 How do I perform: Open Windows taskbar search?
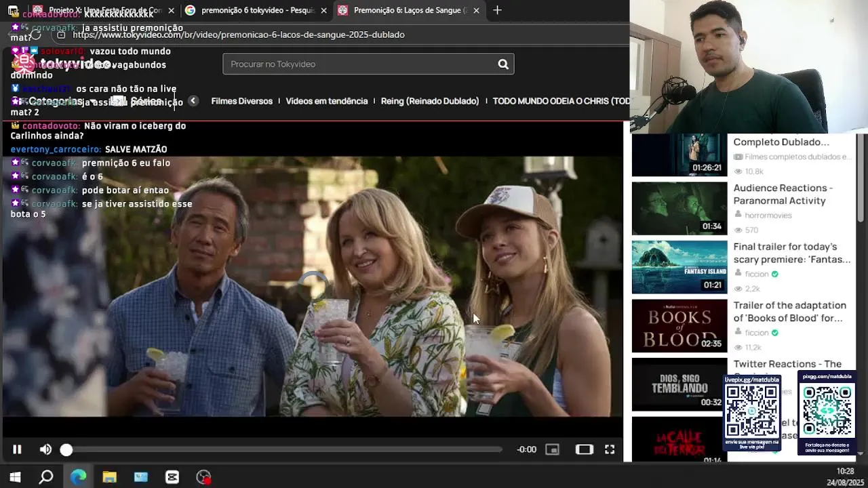pos(46,477)
